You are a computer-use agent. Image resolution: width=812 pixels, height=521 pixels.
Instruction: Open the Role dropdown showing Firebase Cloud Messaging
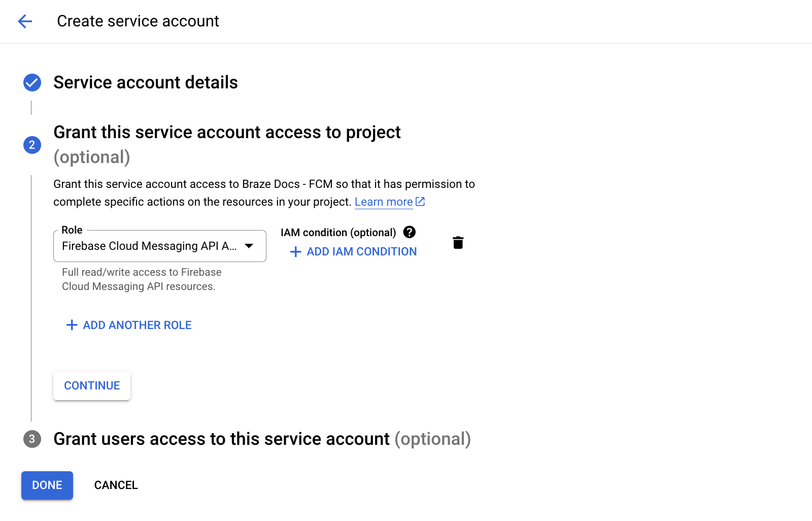[149, 246]
